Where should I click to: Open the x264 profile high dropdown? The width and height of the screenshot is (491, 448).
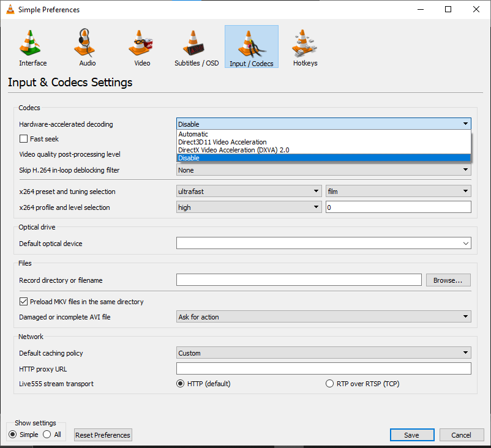coord(249,207)
